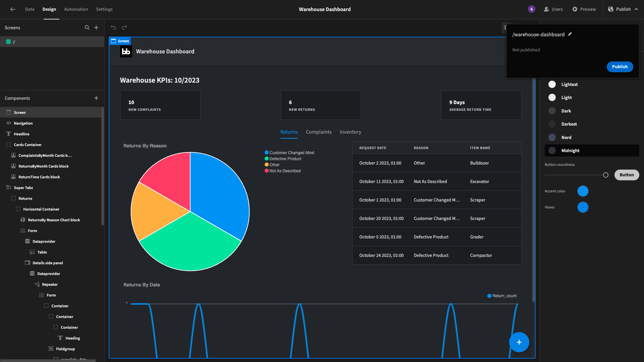This screenshot has width=644, height=362.
Task: Click the blue floating plus button
Action: coord(519,342)
